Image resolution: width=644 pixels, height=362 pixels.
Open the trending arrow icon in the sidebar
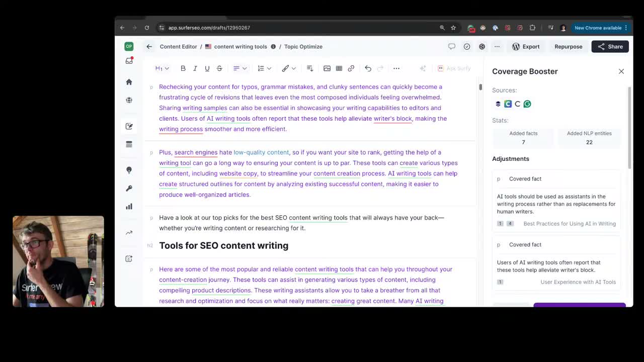coord(129,233)
